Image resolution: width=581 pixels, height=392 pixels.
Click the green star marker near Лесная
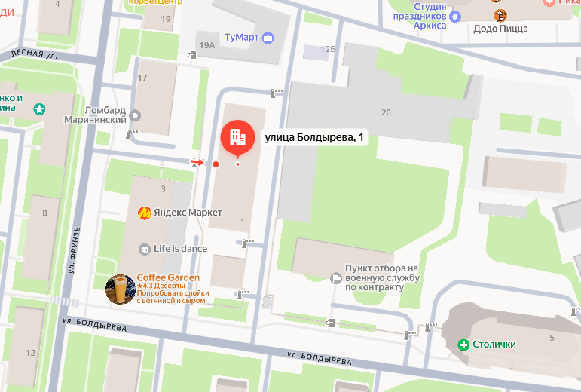pos(39,109)
